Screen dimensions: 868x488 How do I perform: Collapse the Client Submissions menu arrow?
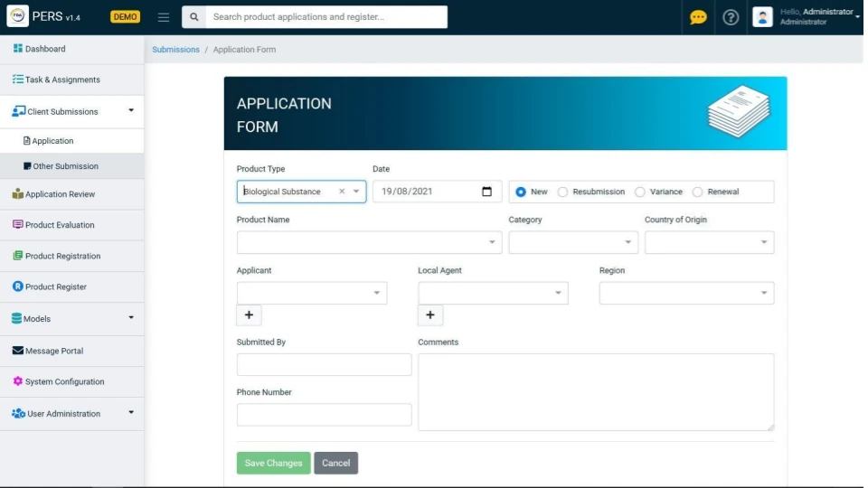[x=131, y=110]
